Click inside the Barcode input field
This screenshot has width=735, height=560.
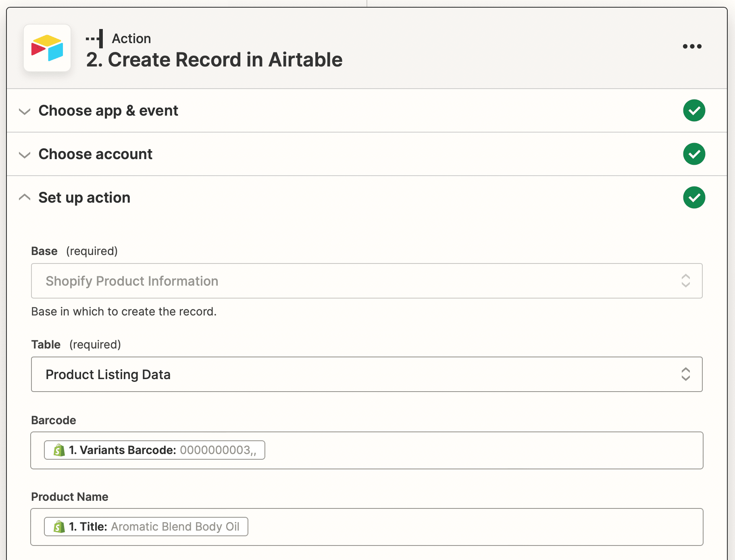(x=366, y=450)
